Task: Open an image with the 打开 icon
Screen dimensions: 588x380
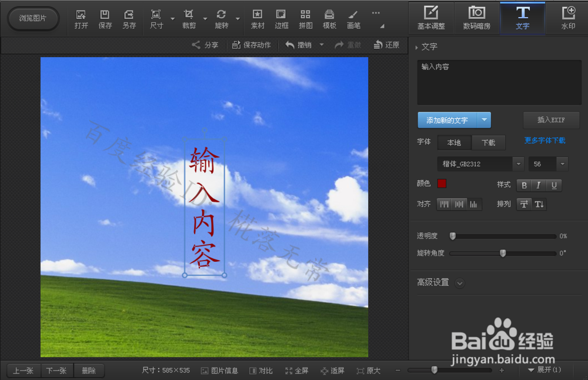Action: (81, 19)
